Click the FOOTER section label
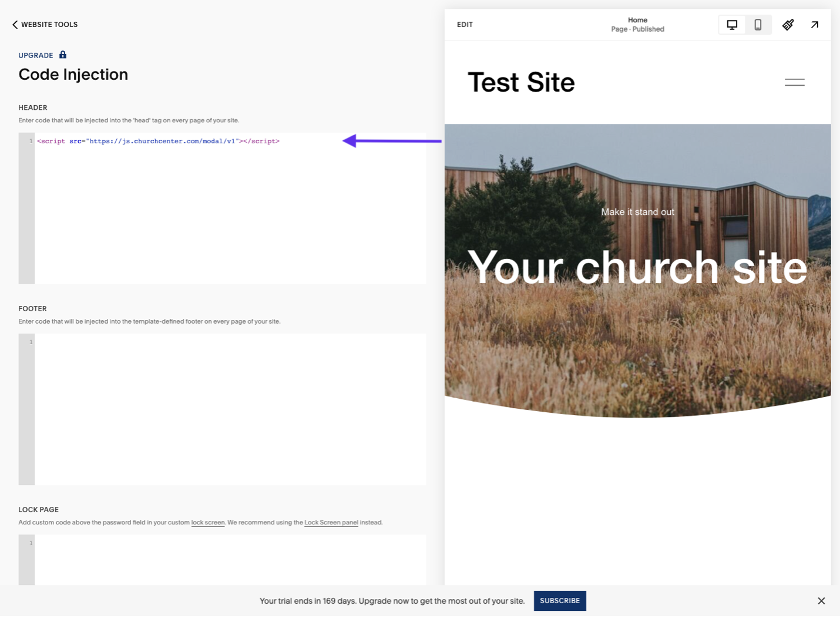840x619 pixels. click(x=32, y=308)
